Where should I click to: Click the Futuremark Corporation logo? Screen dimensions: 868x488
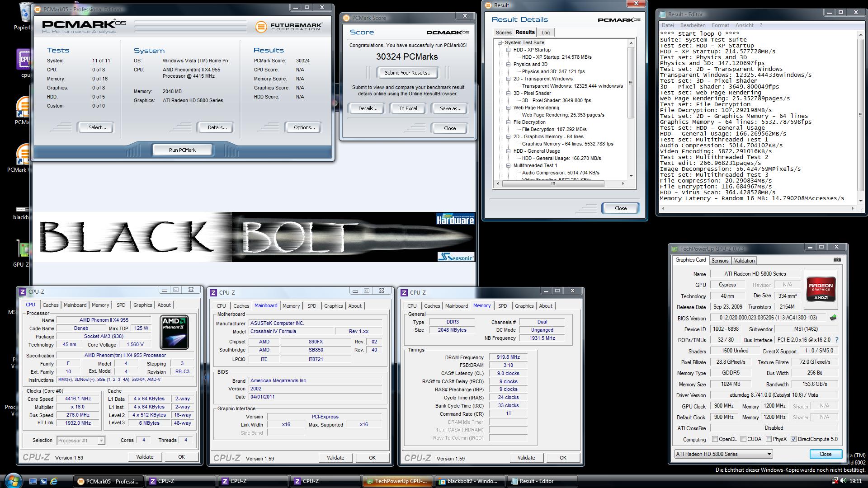tap(288, 27)
